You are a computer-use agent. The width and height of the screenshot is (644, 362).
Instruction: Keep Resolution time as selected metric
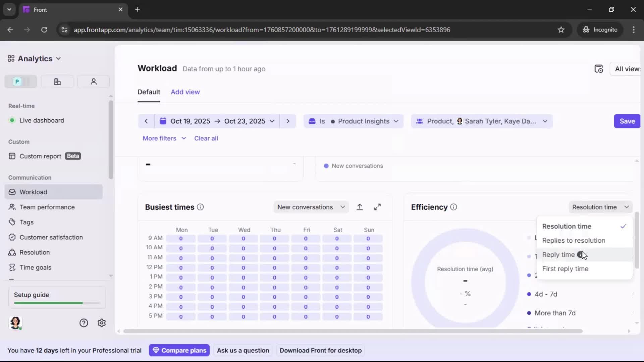click(x=566, y=226)
